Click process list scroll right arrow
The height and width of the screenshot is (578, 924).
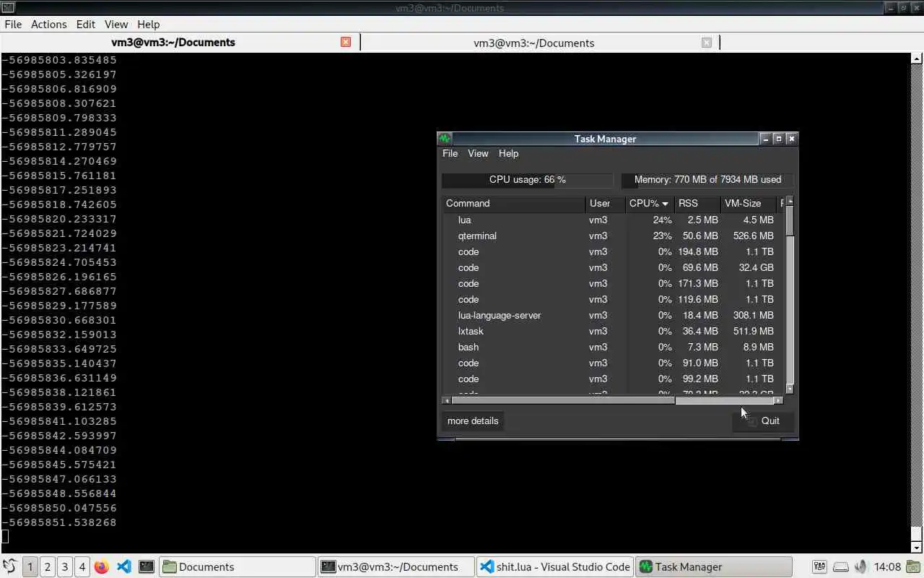(x=778, y=400)
